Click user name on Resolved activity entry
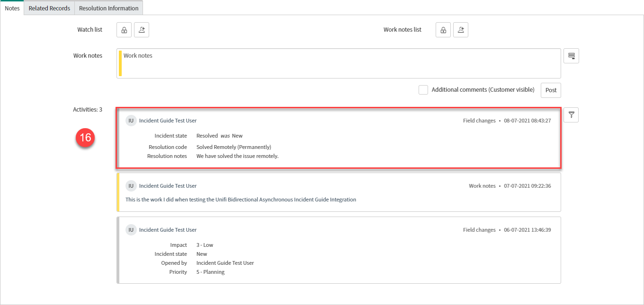The height and width of the screenshot is (305, 644). coord(168,121)
